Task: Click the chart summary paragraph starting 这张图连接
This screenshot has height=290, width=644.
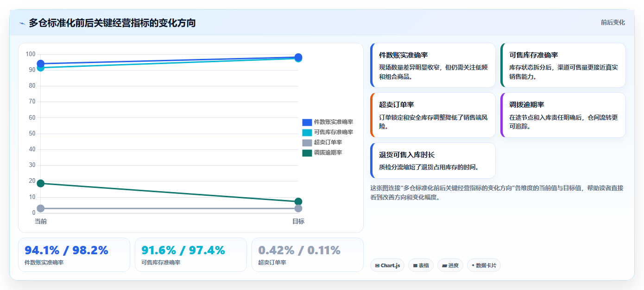Action: [x=497, y=193]
